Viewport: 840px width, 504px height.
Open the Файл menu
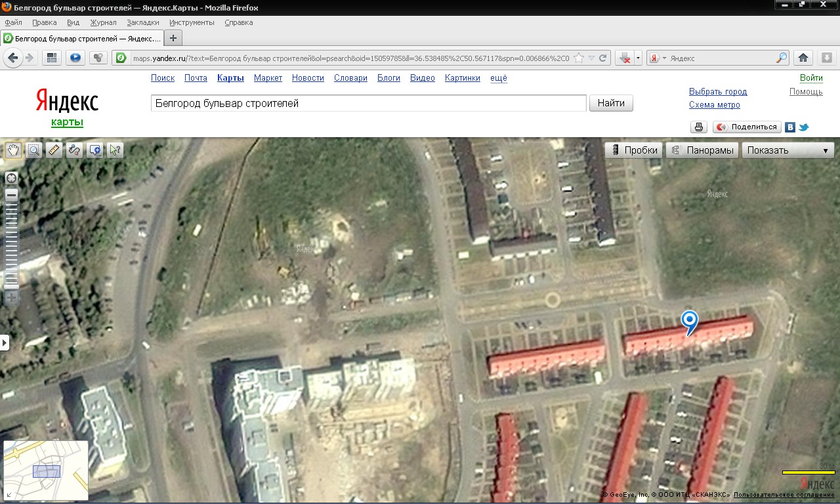coord(13,22)
